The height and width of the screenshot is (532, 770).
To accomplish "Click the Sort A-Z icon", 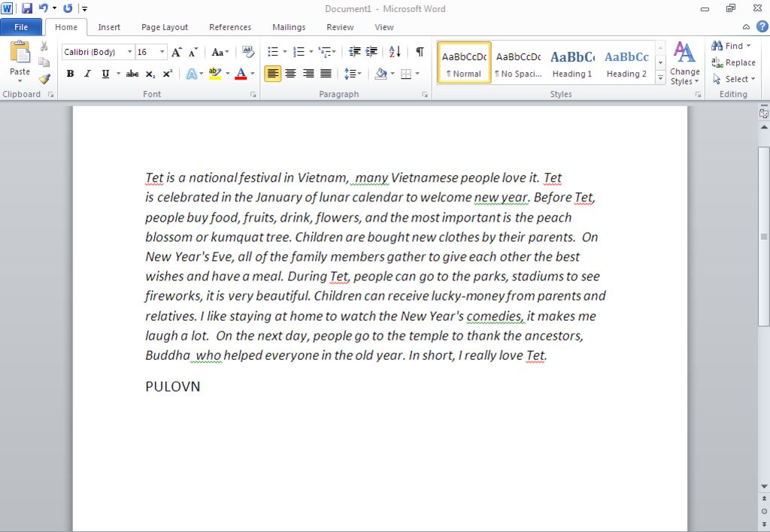I will point(395,52).
